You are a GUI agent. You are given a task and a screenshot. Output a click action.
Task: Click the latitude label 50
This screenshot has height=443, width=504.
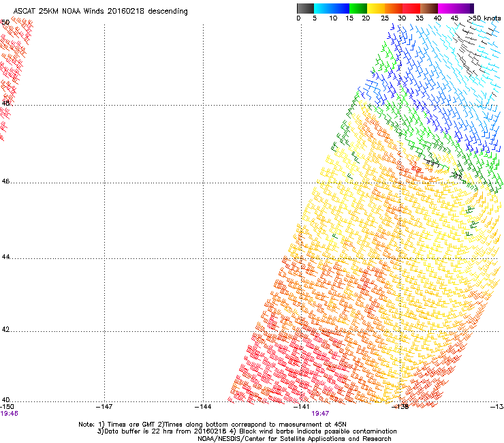(x=5, y=22)
